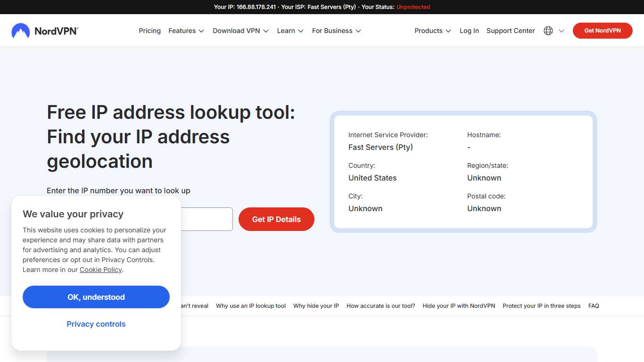Open the Support Center menu item
This screenshot has height=362, width=644.
[511, 31]
